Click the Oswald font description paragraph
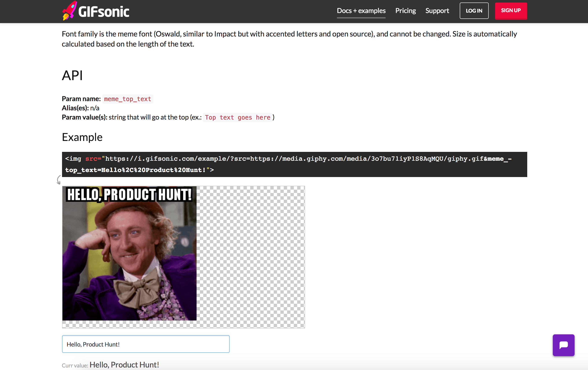Viewport: 588px width, 370px height. 289,39
